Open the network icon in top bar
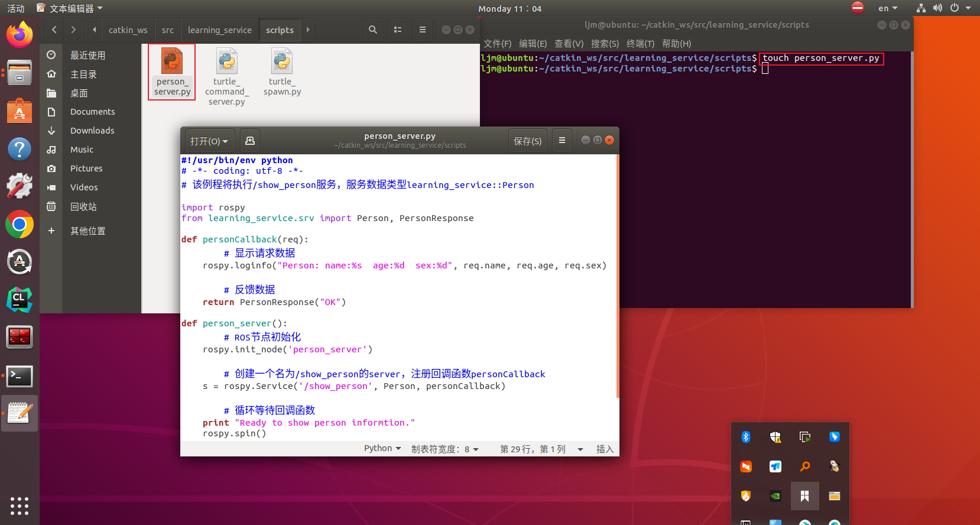Viewport: 980px width, 525px height. [x=921, y=8]
